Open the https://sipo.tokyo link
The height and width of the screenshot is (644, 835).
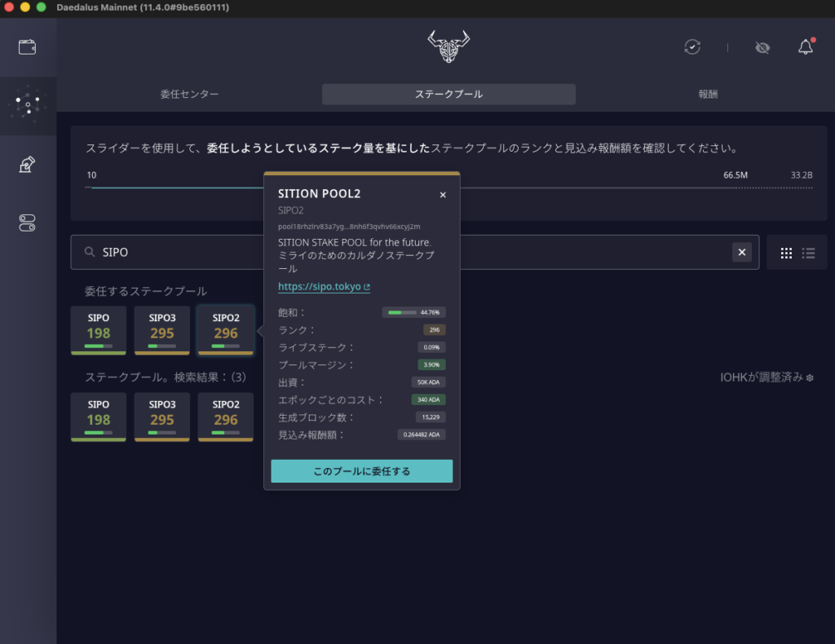324,286
